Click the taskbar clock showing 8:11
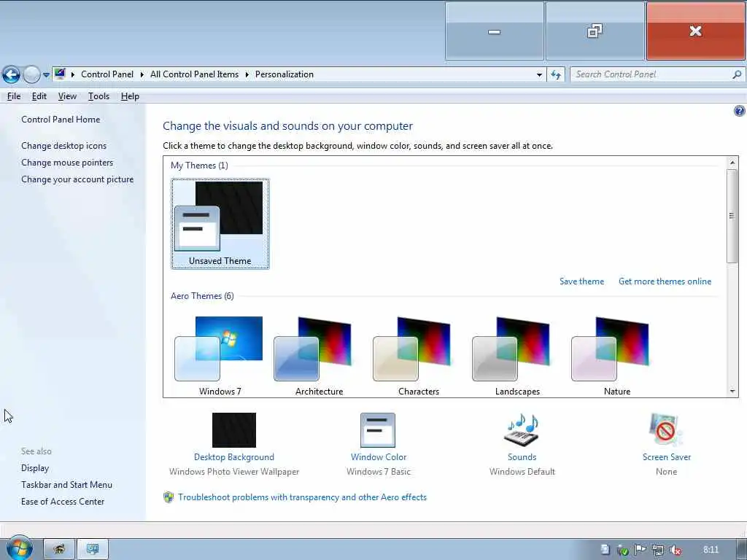 (711, 550)
